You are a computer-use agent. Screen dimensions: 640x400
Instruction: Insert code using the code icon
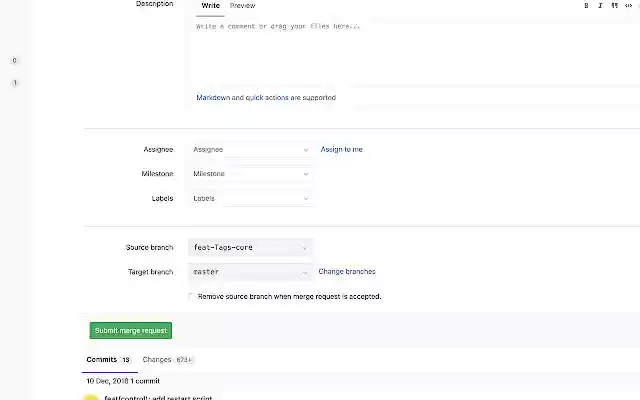tap(629, 6)
